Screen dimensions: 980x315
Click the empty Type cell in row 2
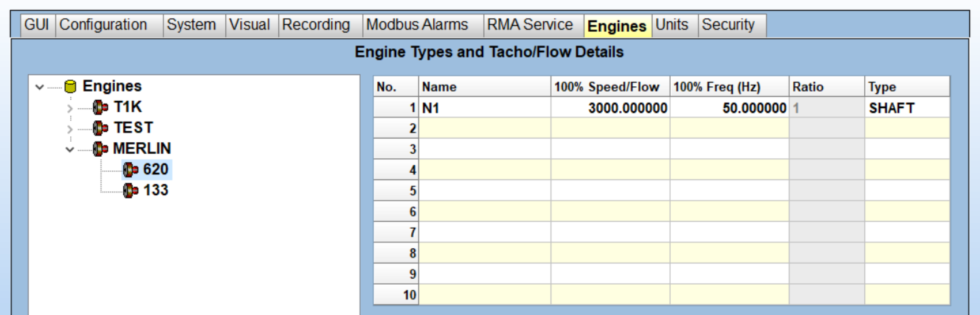click(x=907, y=128)
